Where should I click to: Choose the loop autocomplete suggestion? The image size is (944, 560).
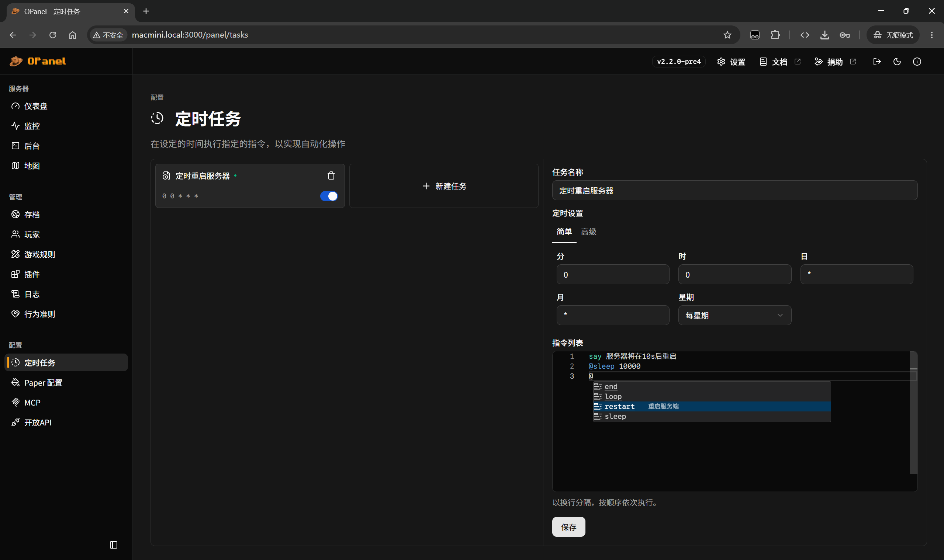click(712, 396)
